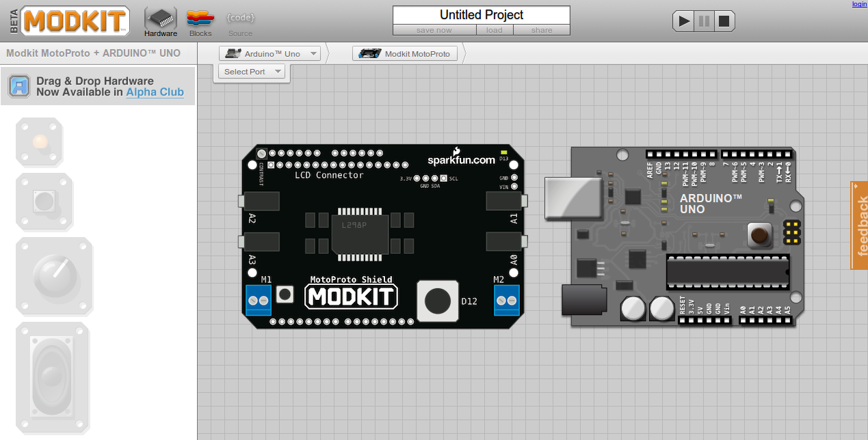Viewport: 868px width, 440px height.
Task: Open the Select Port dropdown
Action: click(252, 71)
